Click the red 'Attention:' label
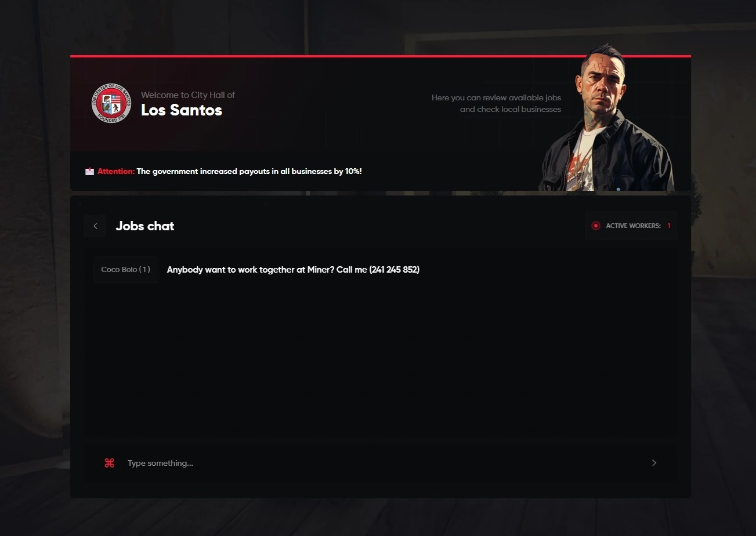 (x=116, y=171)
